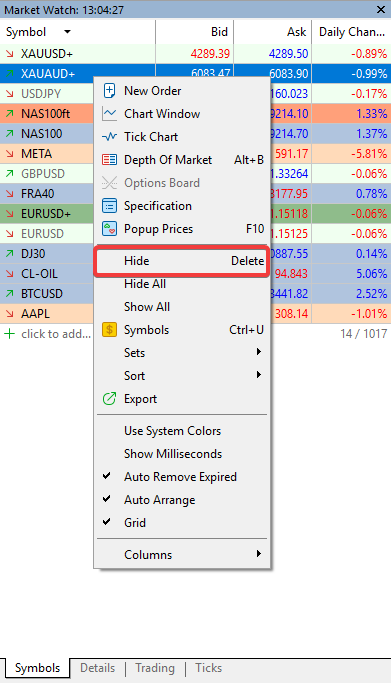Click the up arrow icon beside BTCUSD
The height and width of the screenshot is (683, 391).
coord(10,294)
